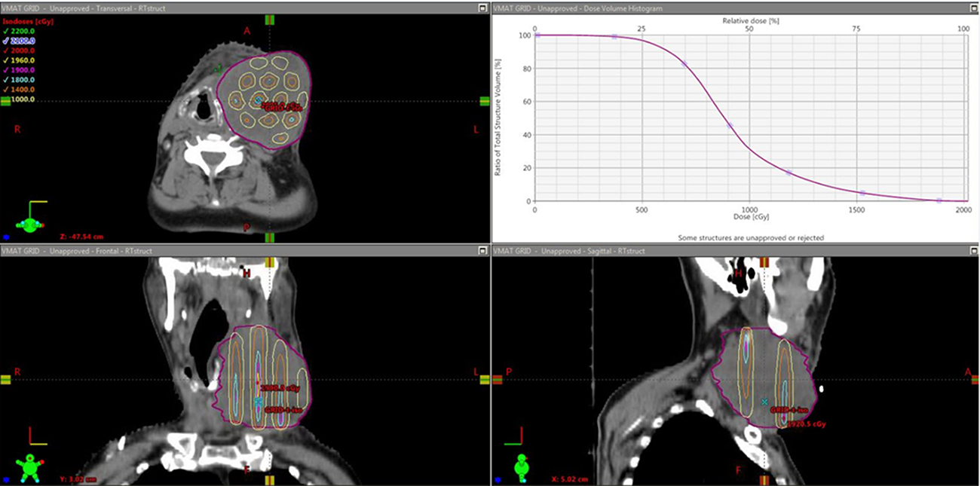Toggle the 1800.0 cGy isodose checkmark
This screenshot has height=486, width=980.
(x=7, y=80)
